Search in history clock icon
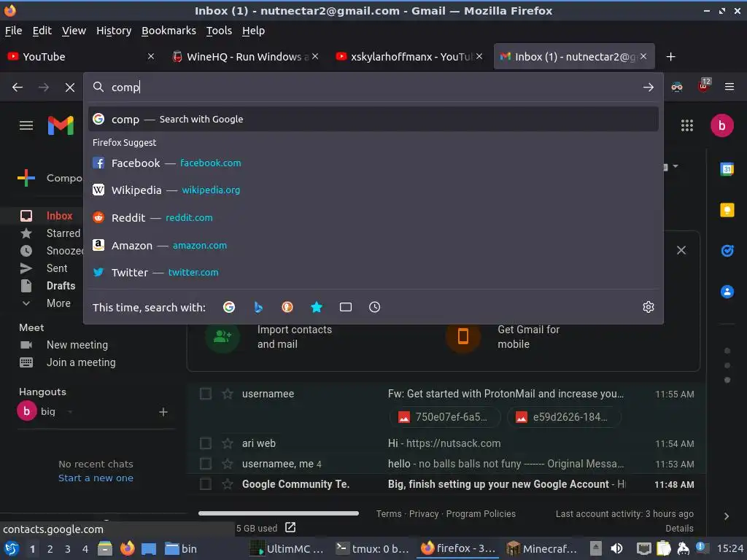This screenshot has height=560, width=747. [374, 307]
